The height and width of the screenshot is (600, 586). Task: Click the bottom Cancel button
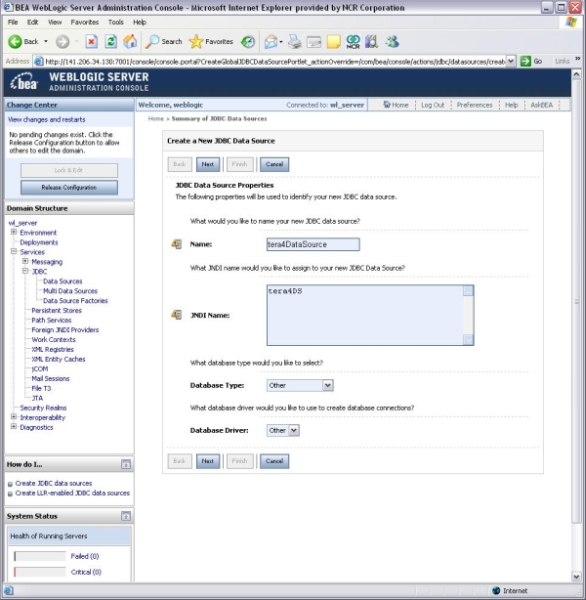tap(274, 461)
